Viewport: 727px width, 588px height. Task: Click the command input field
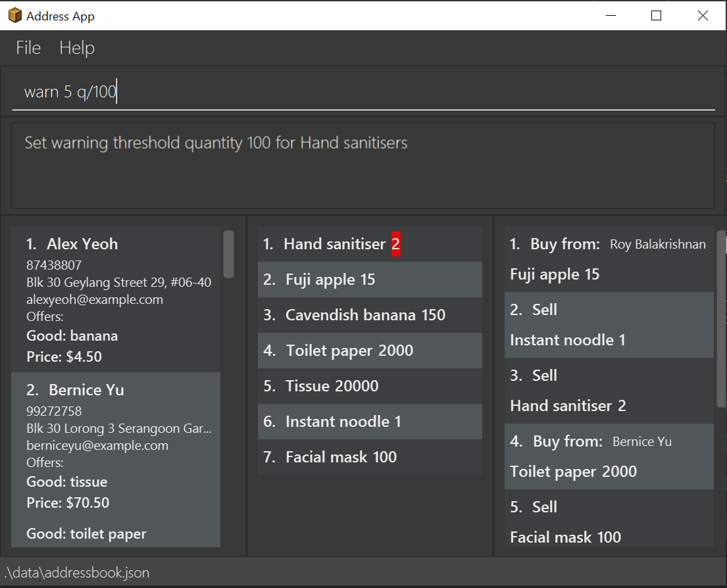point(363,91)
